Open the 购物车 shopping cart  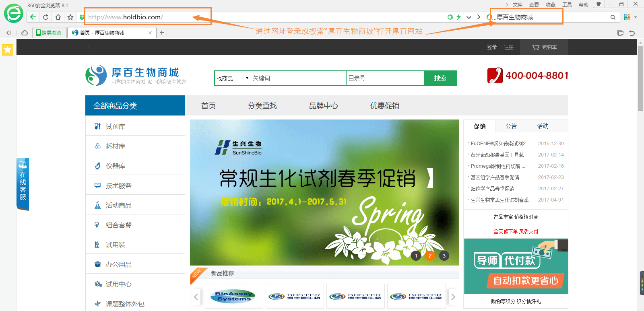click(x=544, y=47)
